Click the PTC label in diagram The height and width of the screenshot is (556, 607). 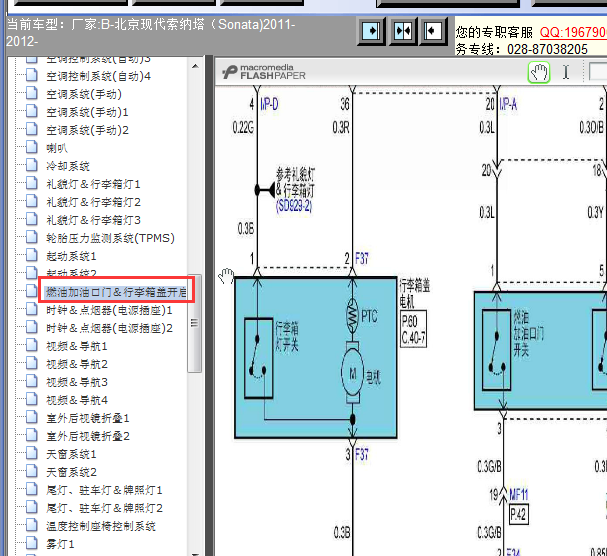(x=369, y=316)
